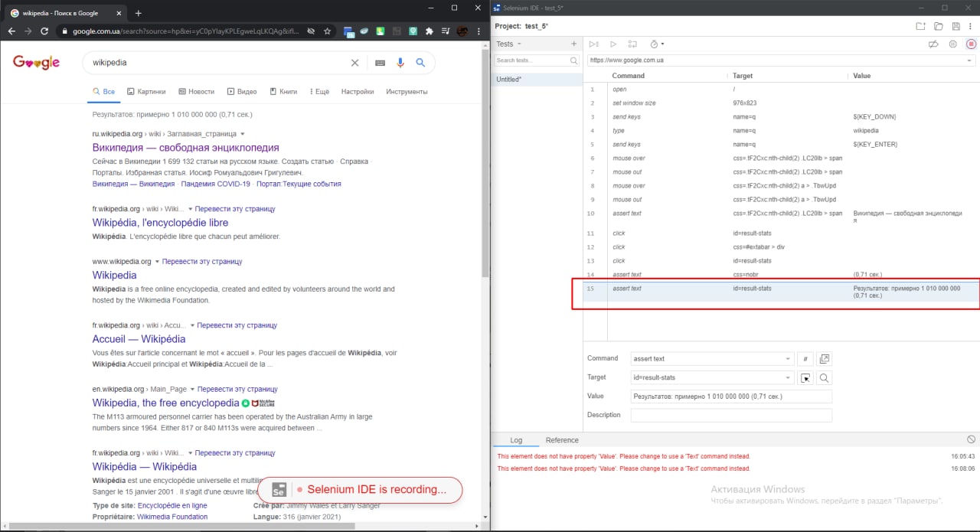980x532 pixels.
Task: Select command row 2 set window size
Action: pyautogui.click(x=781, y=103)
